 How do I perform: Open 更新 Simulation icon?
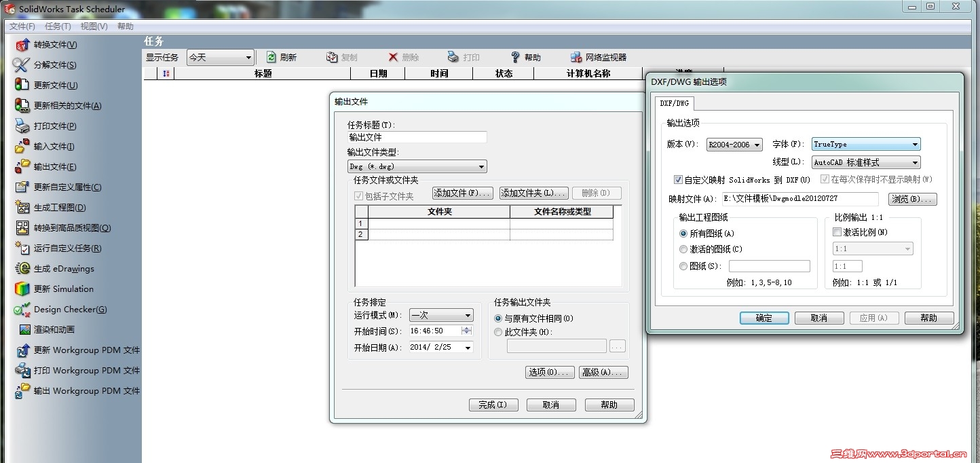click(x=22, y=289)
